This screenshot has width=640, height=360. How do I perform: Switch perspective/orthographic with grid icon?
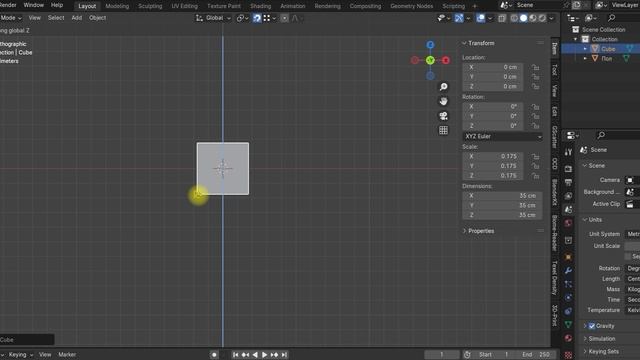click(x=443, y=131)
